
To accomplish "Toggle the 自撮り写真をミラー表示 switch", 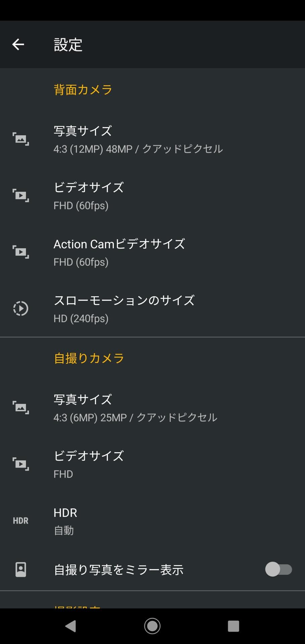I will click(x=278, y=570).
